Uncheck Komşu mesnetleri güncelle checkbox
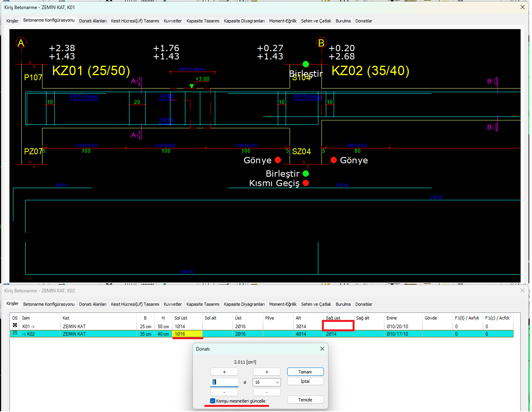The width and height of the screenshot is (532, 412). pyautogui.click(x=213, y=401)
